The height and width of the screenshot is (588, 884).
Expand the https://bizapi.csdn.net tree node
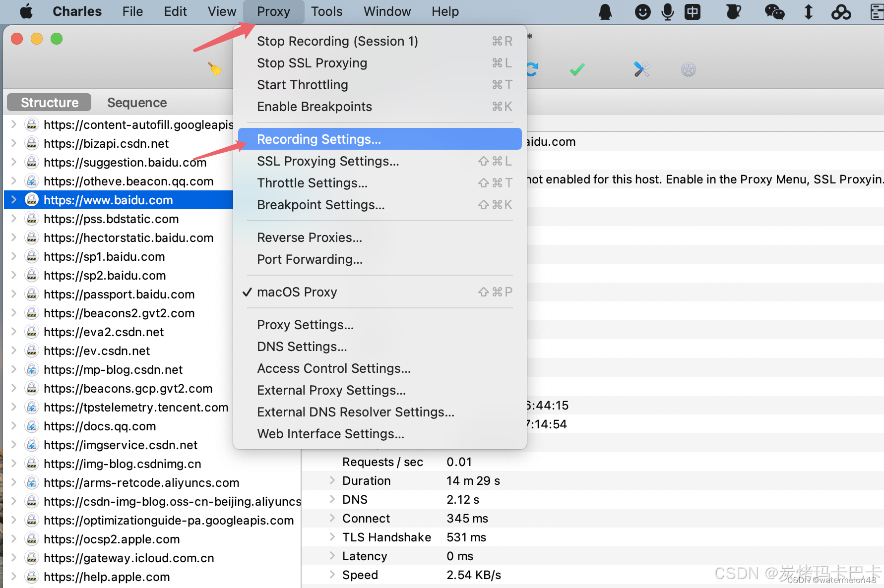(x=14, y=143)
